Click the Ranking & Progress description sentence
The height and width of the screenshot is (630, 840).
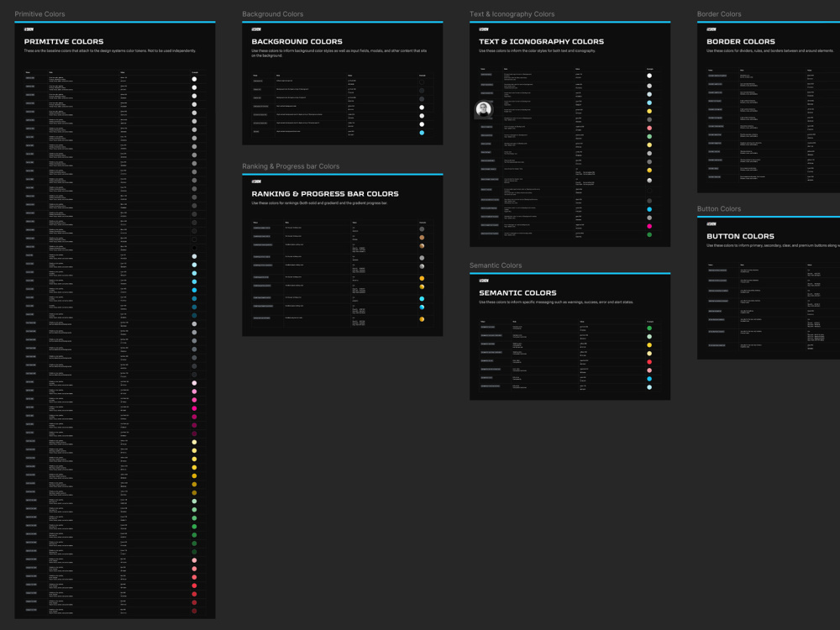click(319, 203)
